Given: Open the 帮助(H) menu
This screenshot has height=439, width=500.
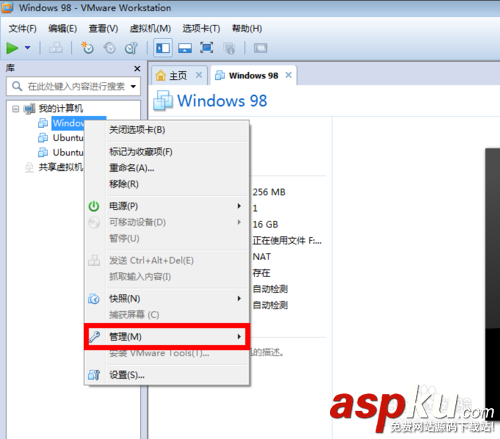Looking at the screenshot, I should tap(247, 29).
